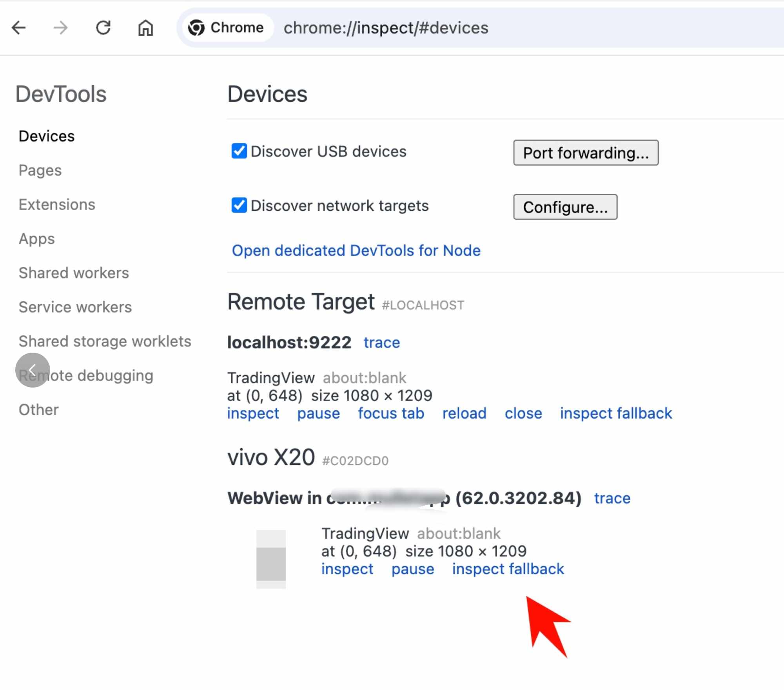Click the browser forward arrow
The height and width of the screenshot is (690, 784).
(x=61, y=28)
